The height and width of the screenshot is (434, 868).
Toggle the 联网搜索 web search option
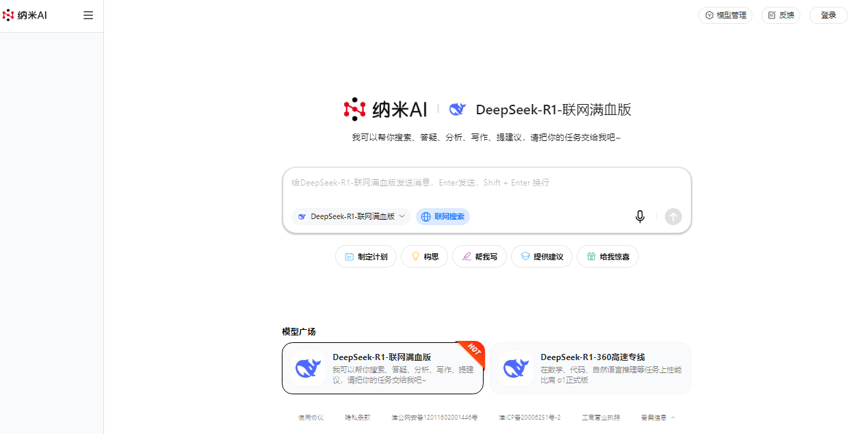pos(443,216)
